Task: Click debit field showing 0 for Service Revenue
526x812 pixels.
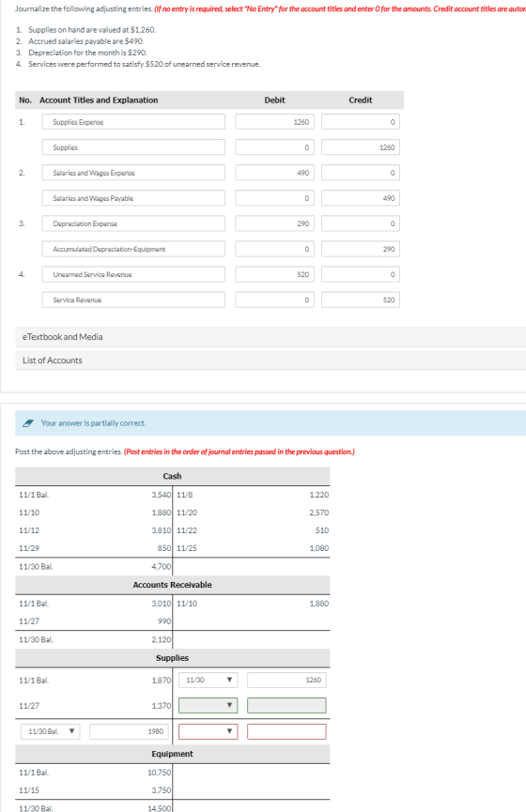Action: [274, 299]
